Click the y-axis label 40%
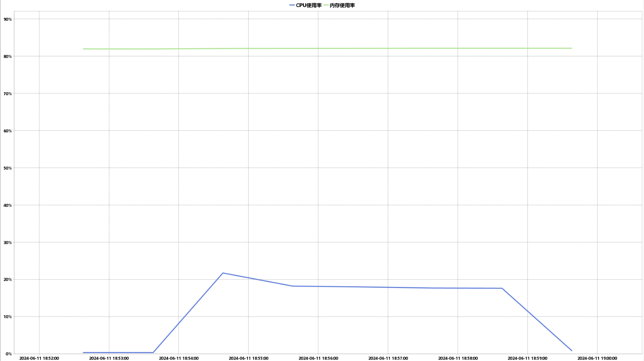This screenshot has height=361, width=644. (8, 206)
